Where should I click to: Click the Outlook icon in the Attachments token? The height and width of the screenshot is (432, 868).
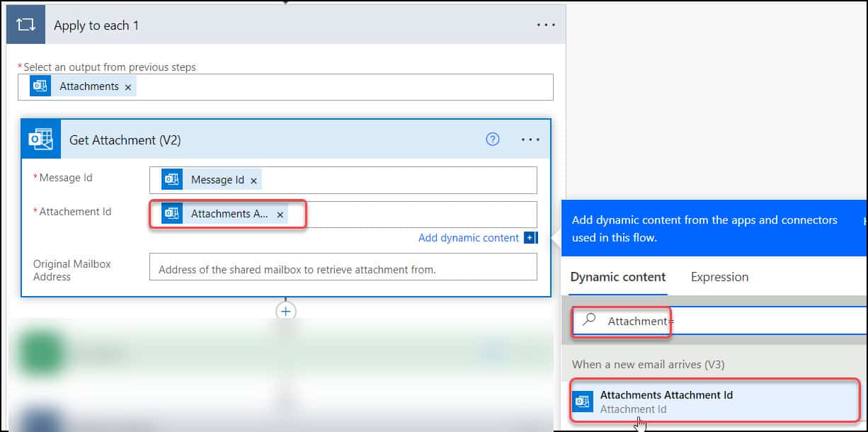(40, 86)
